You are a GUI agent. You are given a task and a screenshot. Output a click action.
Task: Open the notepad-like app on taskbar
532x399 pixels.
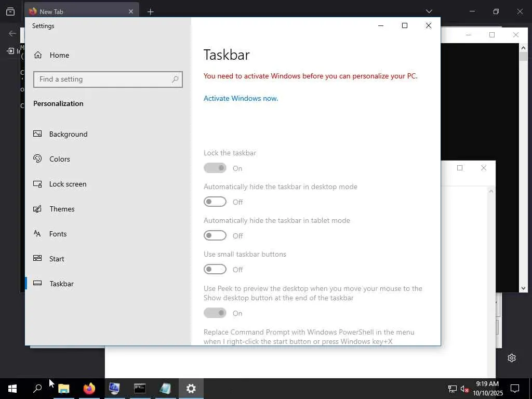(x=165, y=389)
